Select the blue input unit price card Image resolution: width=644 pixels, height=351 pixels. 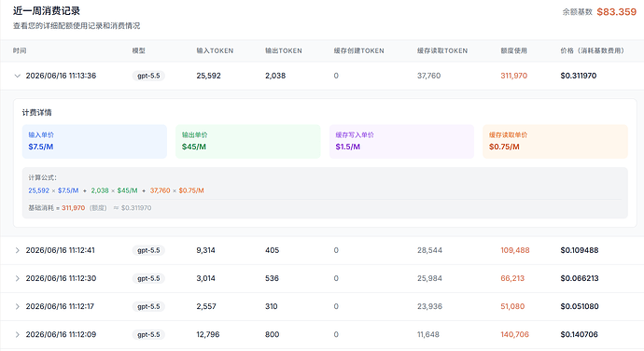tap(94, 141)
